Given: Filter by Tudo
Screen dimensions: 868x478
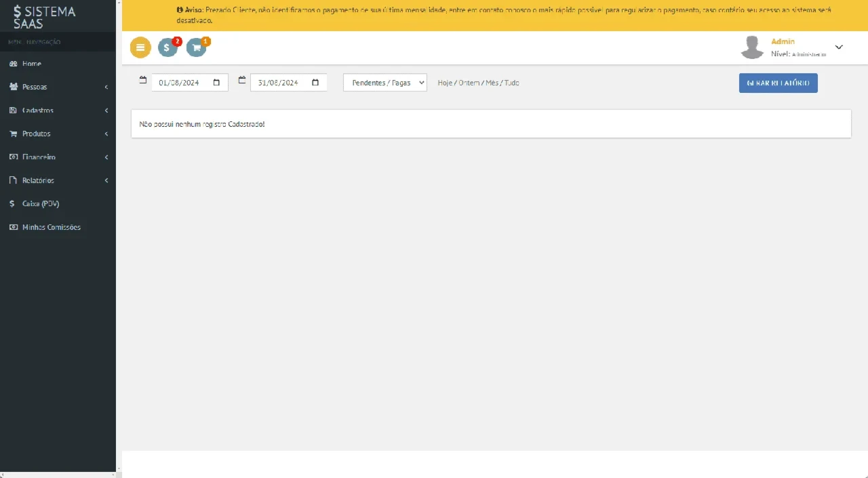Looking at the screenshot, I should (x=511, y=83).
